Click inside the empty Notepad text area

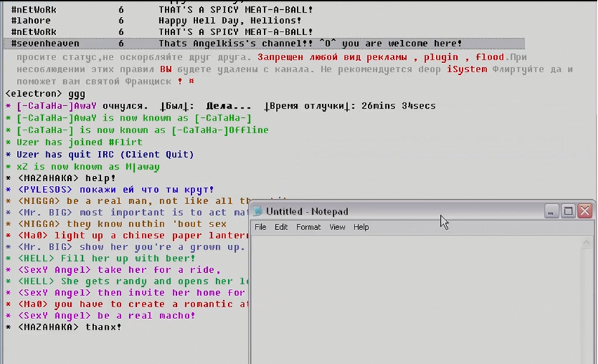416,299
